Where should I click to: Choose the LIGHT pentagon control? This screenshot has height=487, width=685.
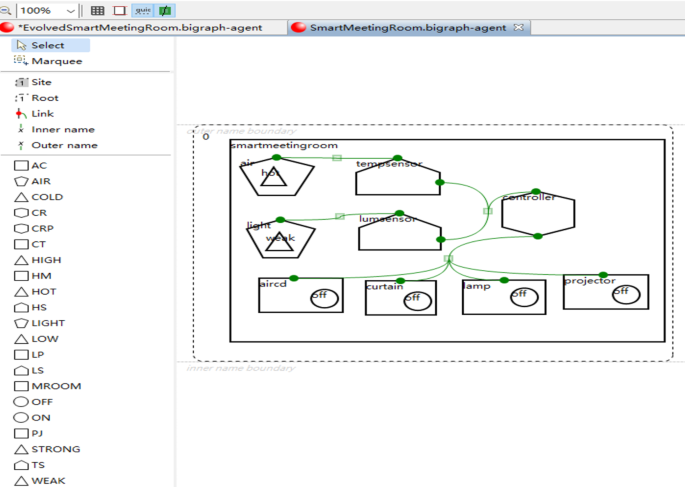(47, 323)
